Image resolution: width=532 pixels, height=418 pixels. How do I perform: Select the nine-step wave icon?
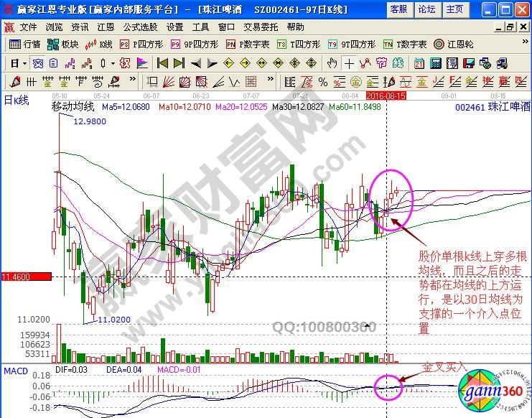(x=87, y=63)
